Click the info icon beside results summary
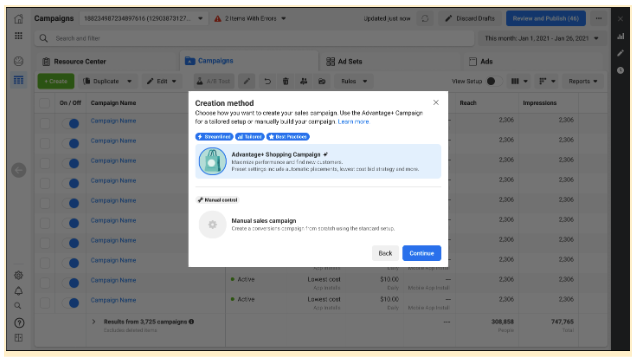This screenshot has width=636, height=363. pos(191,322)
